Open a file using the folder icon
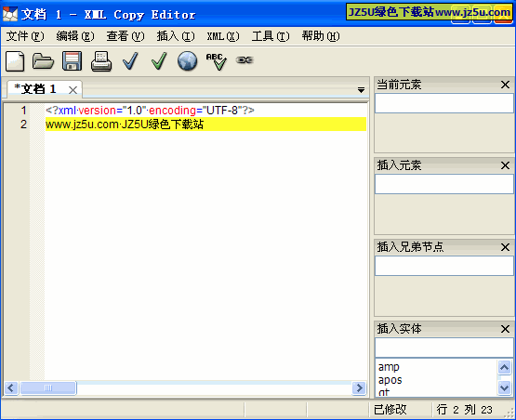The height and width of the screenshot is (420, 516). pos(43,61)
